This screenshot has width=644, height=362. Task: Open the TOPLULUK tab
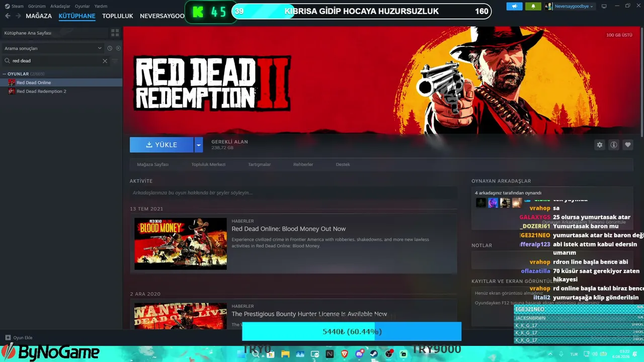click(x=118, y=16)
